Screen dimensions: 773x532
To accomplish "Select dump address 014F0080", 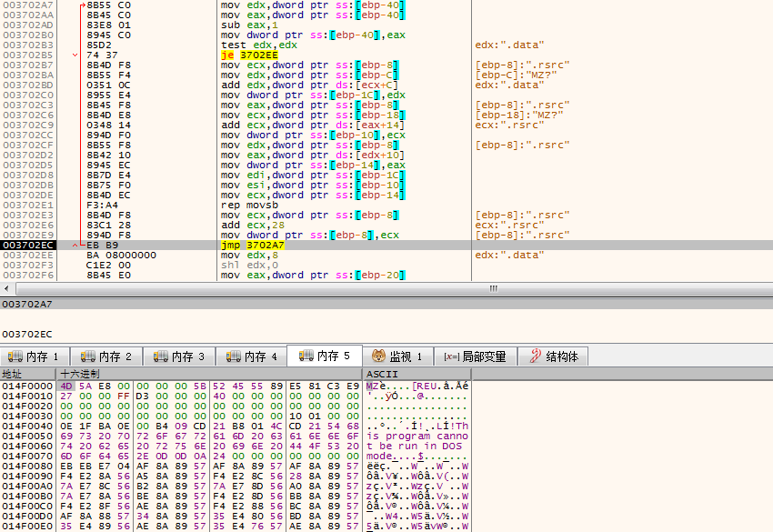I will click(x=27, y=466).
